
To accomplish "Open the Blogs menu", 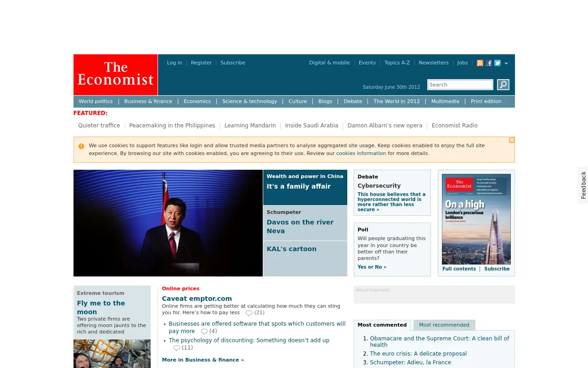I will (x=325, y=101).
